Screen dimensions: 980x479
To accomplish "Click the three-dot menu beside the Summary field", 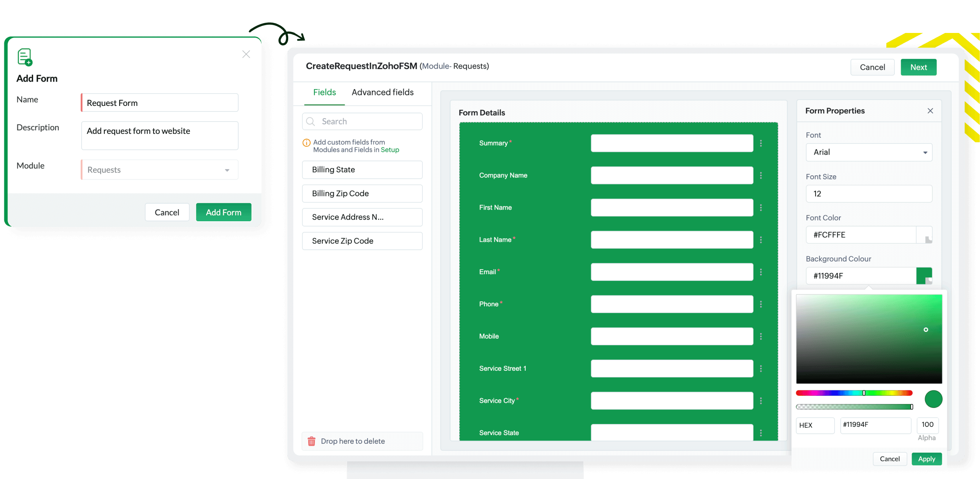I will click(761, 143).
